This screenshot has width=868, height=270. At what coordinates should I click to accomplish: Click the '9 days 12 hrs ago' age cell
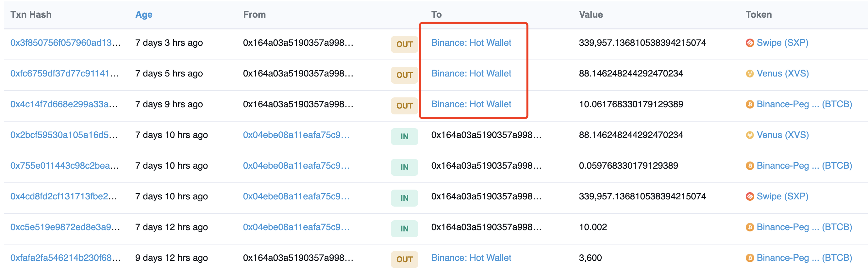point(171,258)
